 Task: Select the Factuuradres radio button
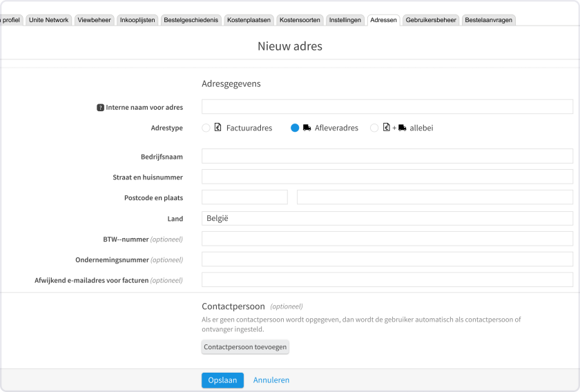(x=206, y=128)
